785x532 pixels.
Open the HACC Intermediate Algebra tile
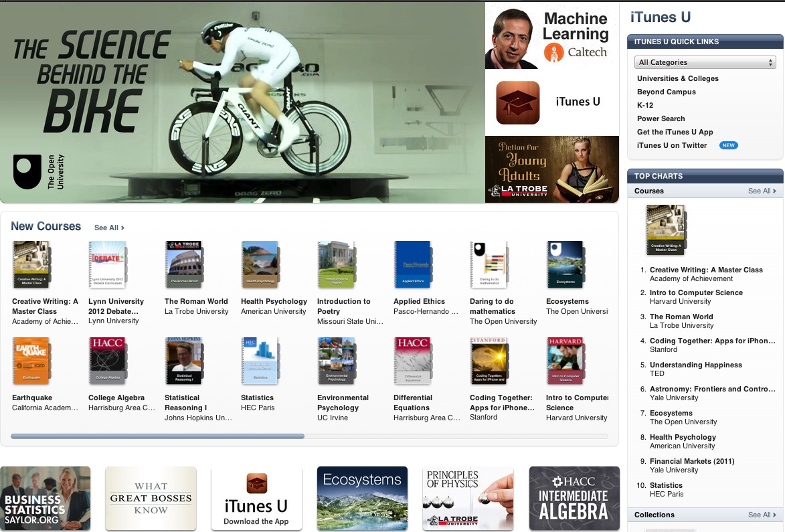coord(574,499)
